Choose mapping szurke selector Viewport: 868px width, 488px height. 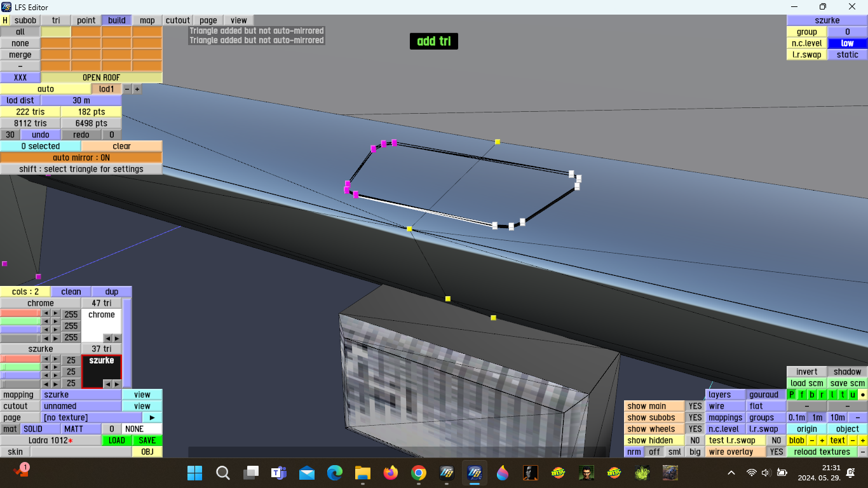click(81, 395)
